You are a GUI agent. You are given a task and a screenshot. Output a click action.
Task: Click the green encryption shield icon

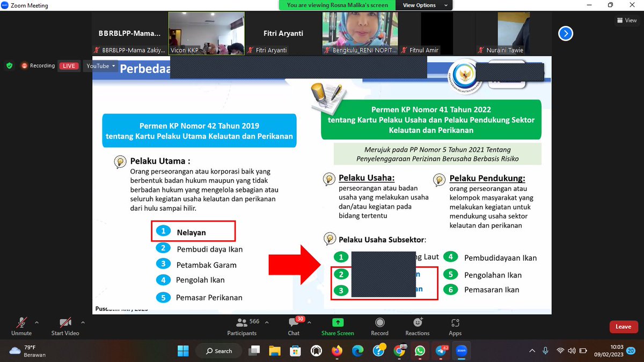9,65
